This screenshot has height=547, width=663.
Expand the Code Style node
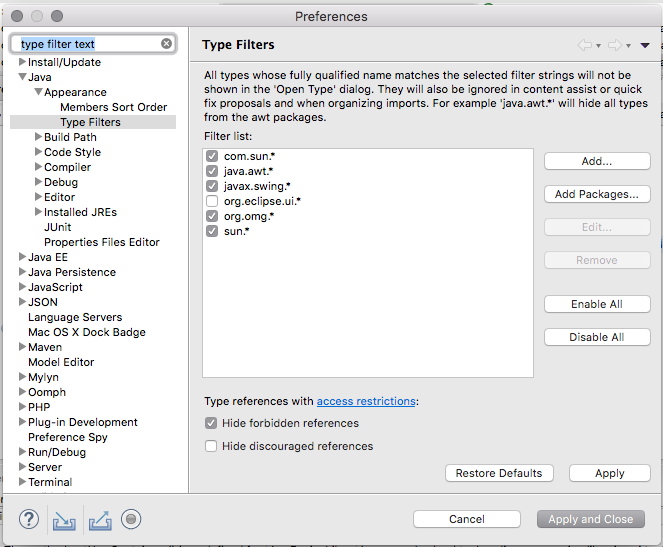[x=38, y=152]
